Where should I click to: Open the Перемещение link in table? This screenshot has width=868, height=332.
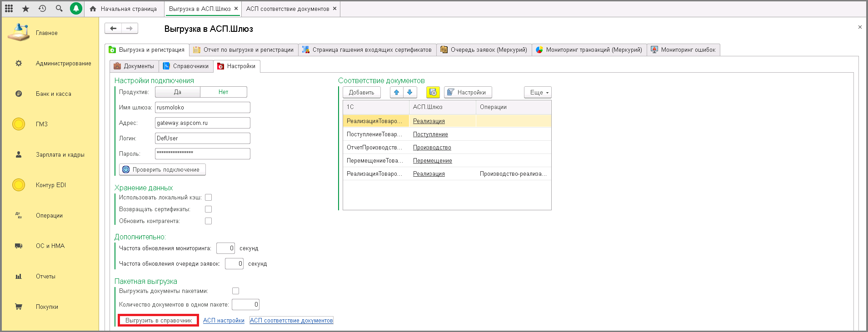point(433,161)
